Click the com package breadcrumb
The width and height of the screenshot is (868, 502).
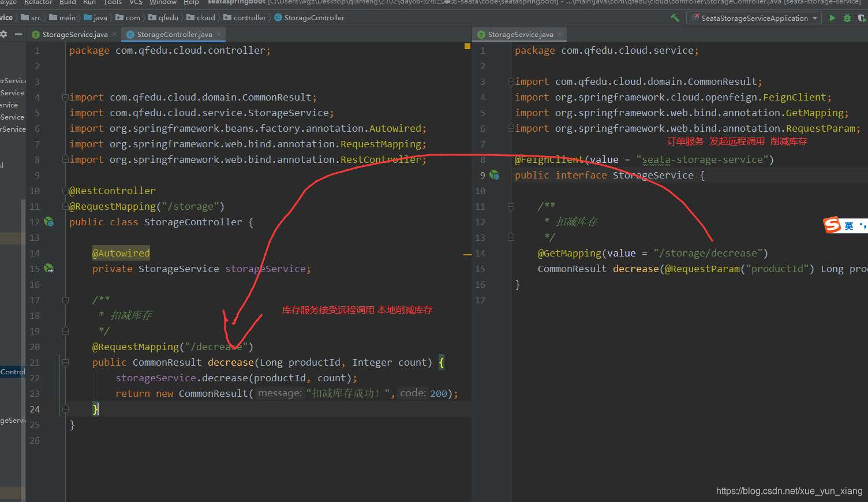click(128, 18)
